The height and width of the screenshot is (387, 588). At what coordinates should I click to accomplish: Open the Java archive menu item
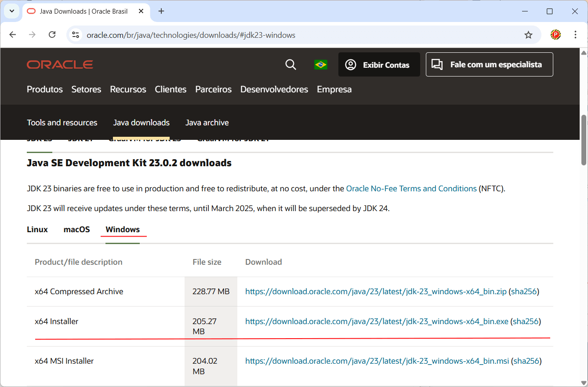(x=207, y=123)
